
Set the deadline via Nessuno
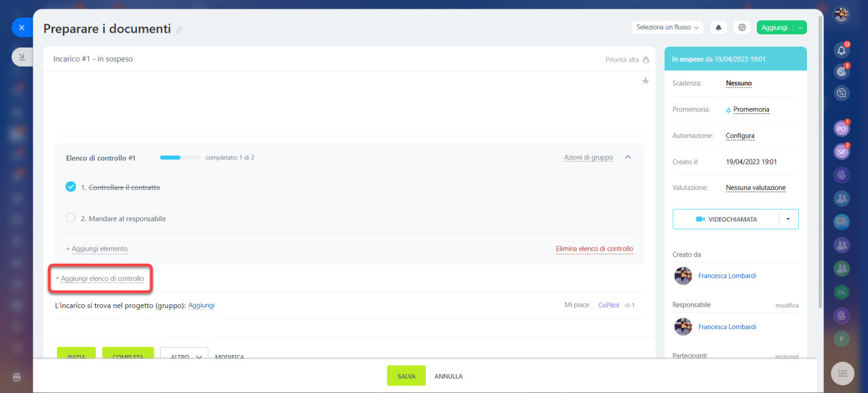(738, 83)
